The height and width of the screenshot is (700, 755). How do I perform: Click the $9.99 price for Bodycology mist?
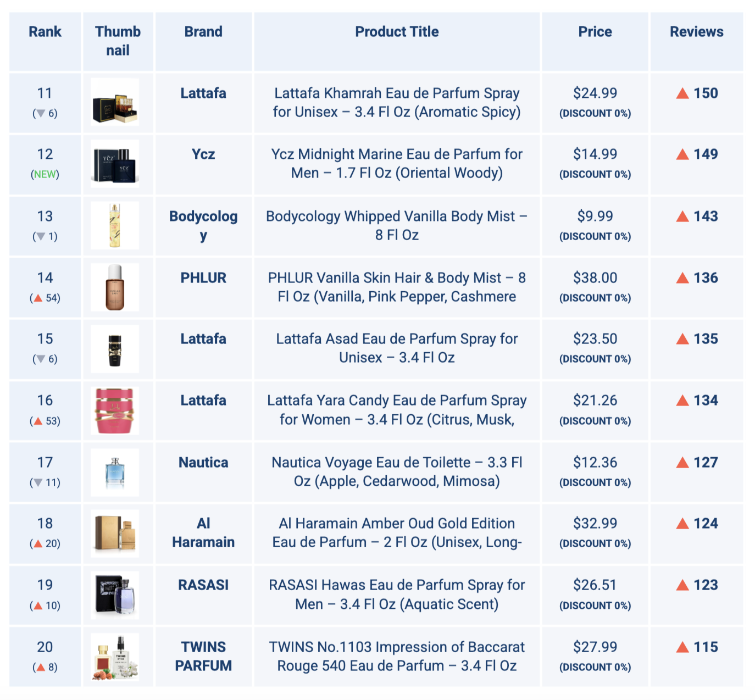[x=595, y=216]
